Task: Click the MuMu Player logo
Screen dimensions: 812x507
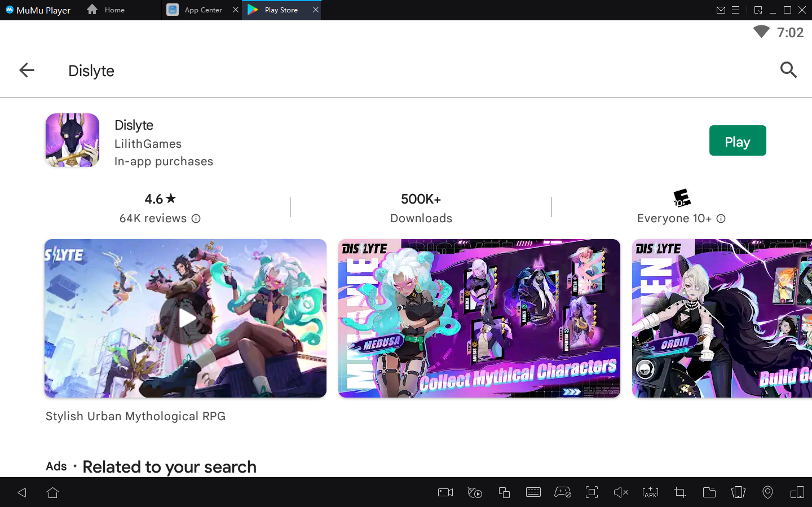Action: click(x=38, y=10)
